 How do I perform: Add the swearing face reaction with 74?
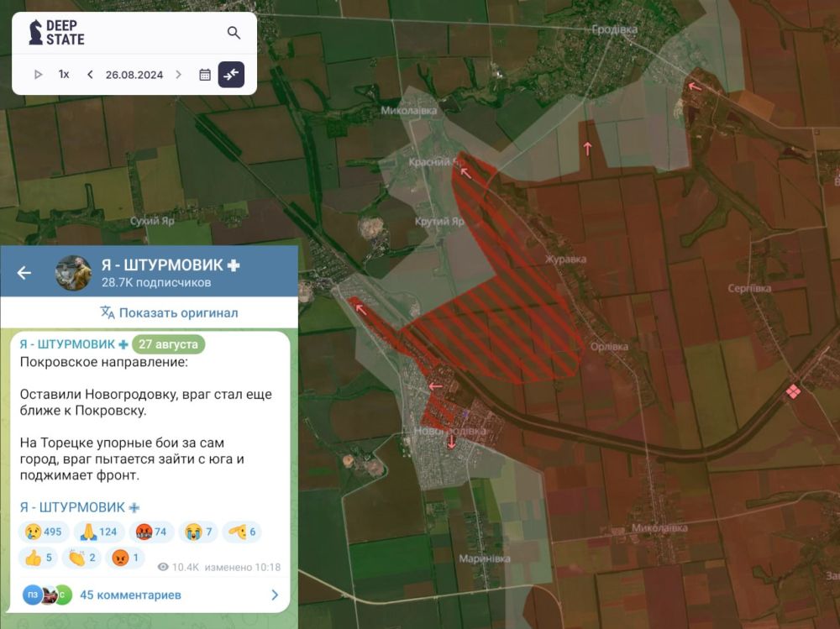[x=151, y=532]
